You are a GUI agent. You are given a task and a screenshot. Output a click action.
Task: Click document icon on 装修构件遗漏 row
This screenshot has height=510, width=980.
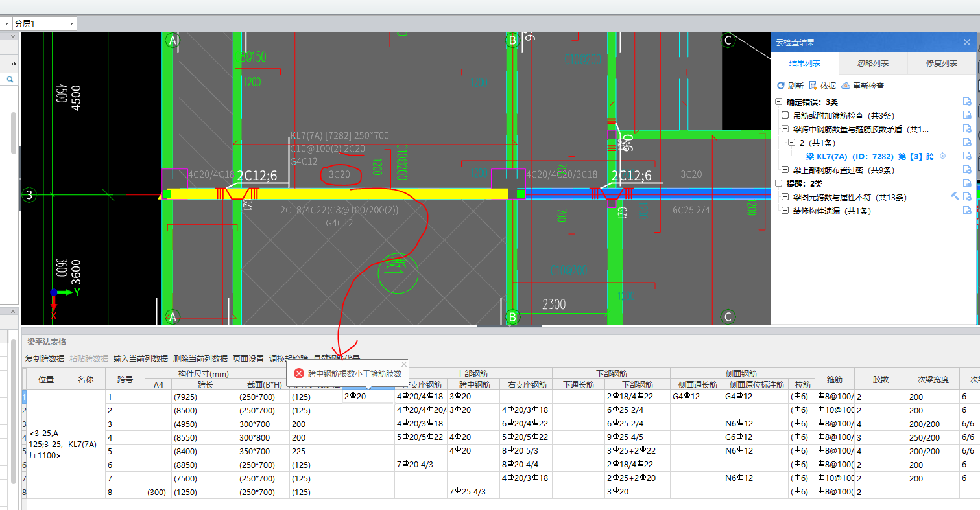pyautogui.click(x=967, y=211)
